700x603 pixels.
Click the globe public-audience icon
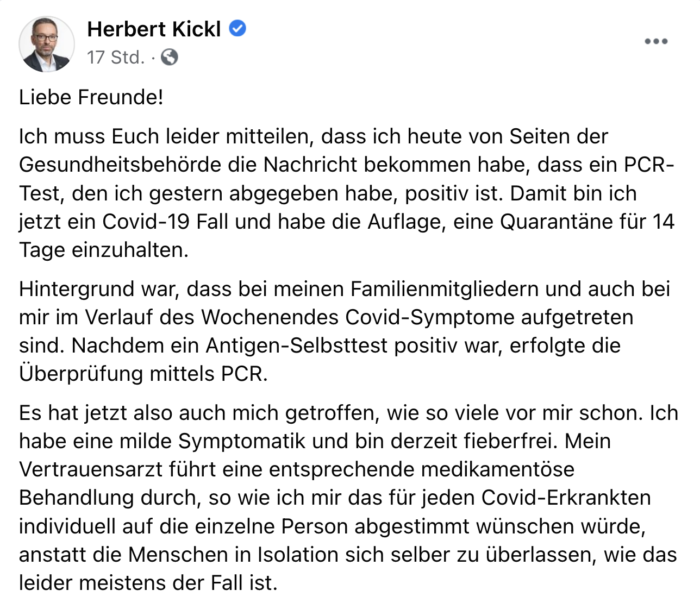point(170,57)
